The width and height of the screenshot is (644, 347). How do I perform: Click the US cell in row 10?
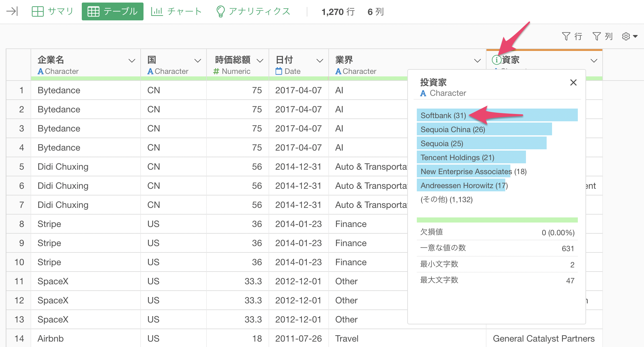tap(174, 262)
